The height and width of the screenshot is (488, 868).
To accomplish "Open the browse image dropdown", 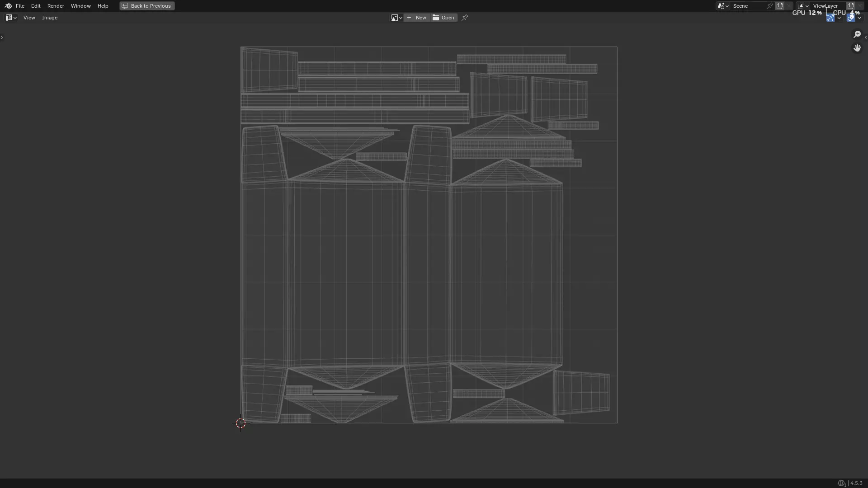I will pyautogui.click(x=396, y=18).
